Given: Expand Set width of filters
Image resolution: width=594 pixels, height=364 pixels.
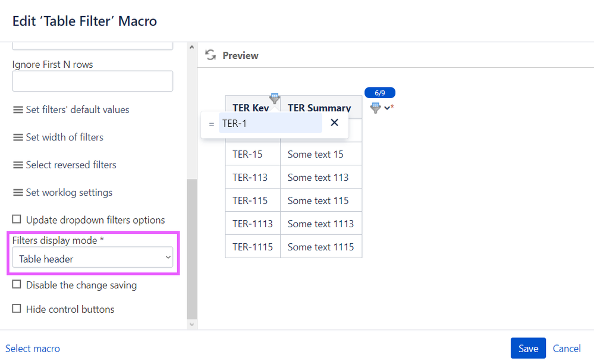Looking at the screenshot, I should 58,137.
